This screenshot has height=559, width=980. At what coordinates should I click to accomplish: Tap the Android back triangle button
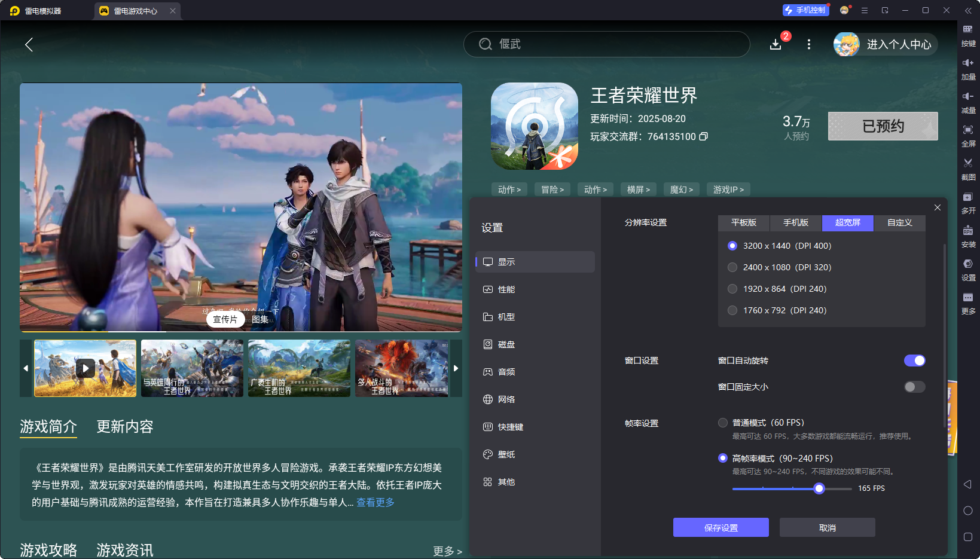point(967,484)
